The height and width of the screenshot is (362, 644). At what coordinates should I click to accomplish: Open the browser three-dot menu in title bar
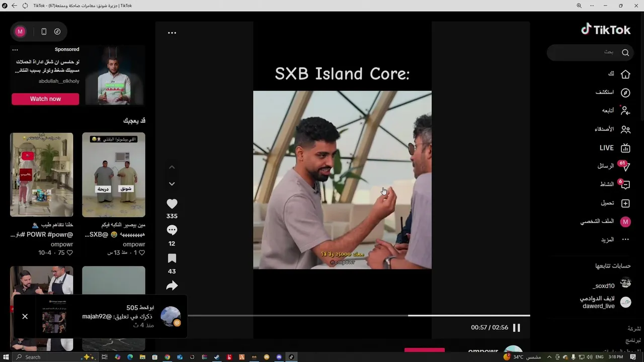pos(593,6)
